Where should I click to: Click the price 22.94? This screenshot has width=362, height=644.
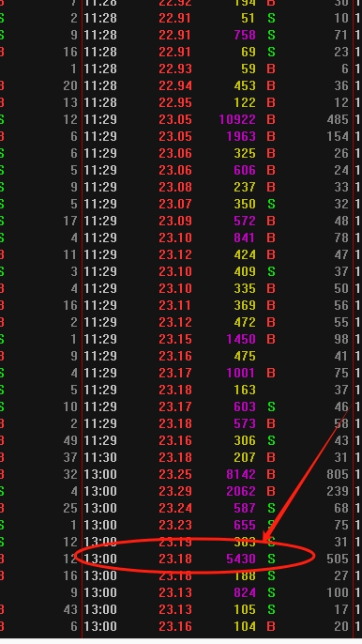click(x=175, y=85)
